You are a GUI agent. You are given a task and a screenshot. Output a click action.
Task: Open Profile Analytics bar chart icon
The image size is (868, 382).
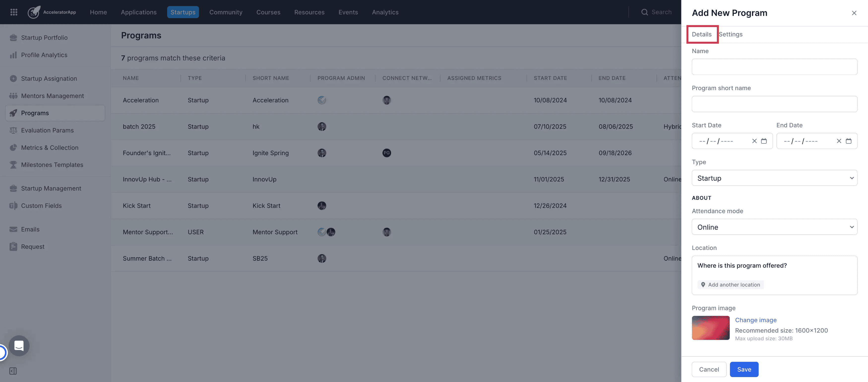coord(13,55)
